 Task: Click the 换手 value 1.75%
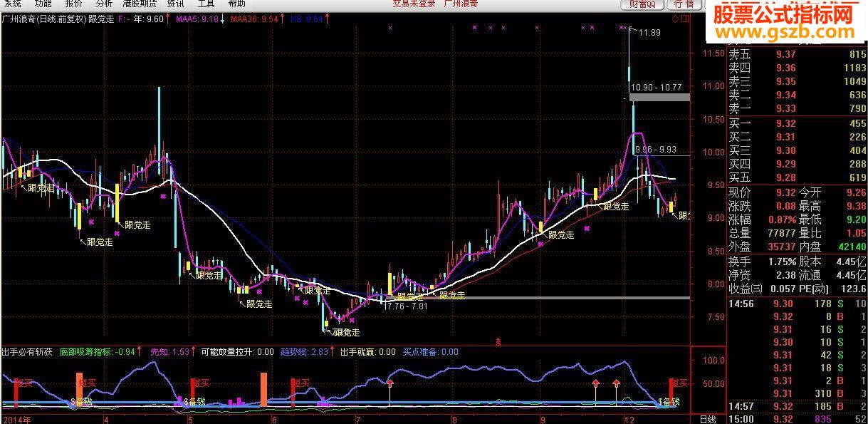tap(782, 262)
